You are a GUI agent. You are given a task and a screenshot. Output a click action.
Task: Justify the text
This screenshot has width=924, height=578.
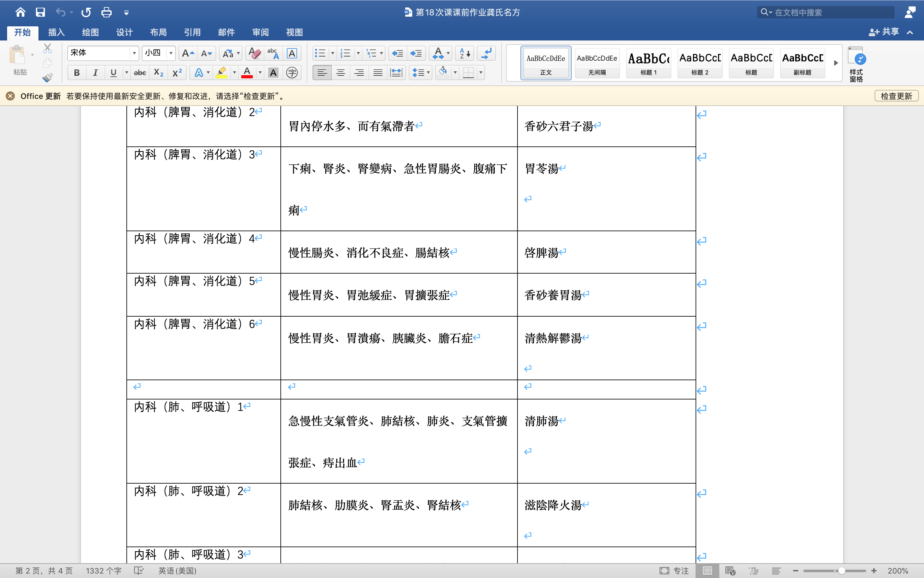tap(378, 73)
